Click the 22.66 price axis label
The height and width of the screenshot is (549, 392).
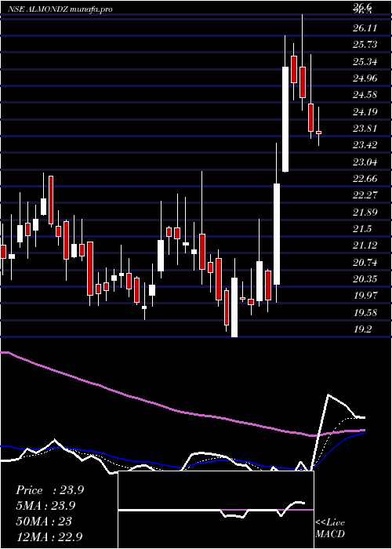(x=365, y=179)
